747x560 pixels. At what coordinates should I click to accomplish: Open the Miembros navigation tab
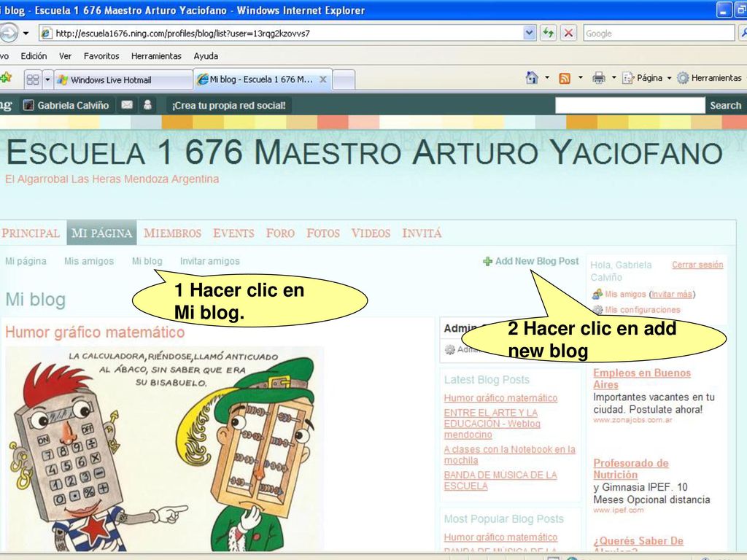[172, 233]
